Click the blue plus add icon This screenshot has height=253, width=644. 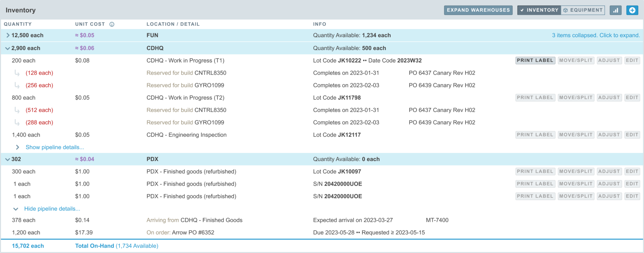pos(632,10)
